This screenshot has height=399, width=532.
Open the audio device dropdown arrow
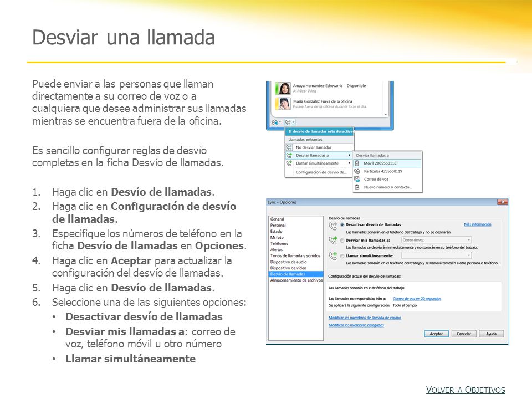pyautogui.click(x=280, y=122)
